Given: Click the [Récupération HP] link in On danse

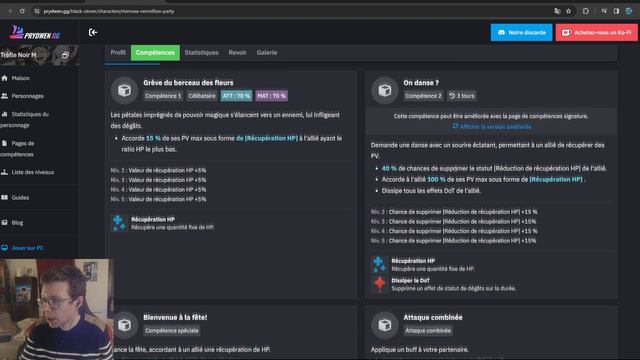Looking at the screenshot, I should (556, 180).
